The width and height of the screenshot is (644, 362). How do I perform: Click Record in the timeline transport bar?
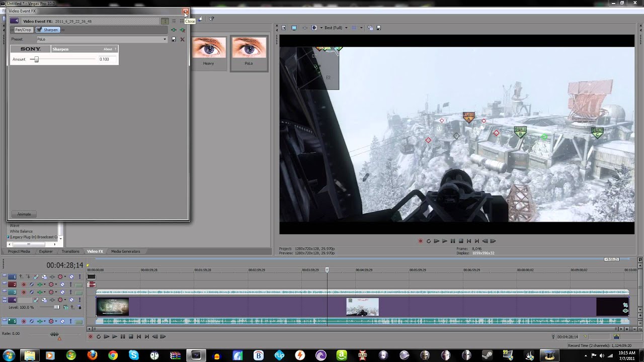coord(91,336)
